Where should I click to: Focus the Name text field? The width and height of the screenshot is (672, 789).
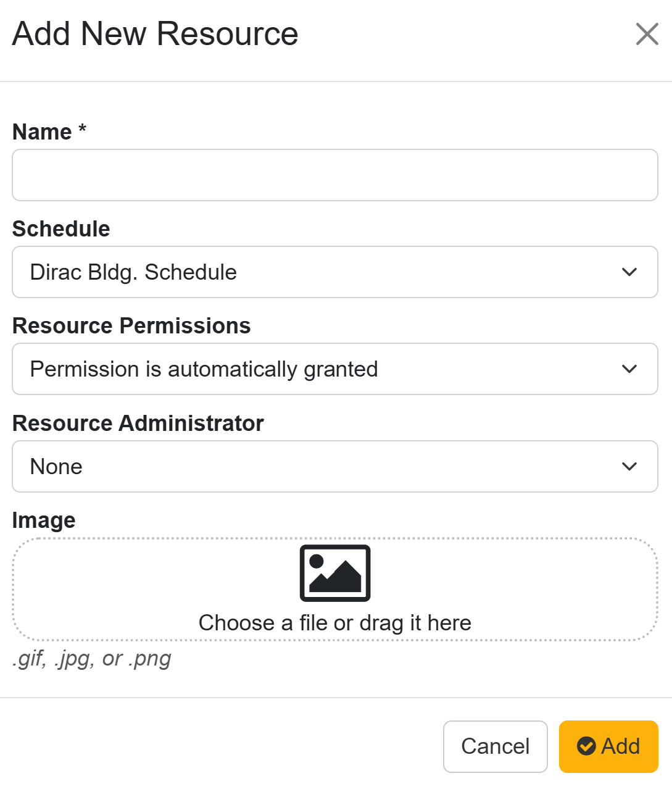tap(335, 175)
